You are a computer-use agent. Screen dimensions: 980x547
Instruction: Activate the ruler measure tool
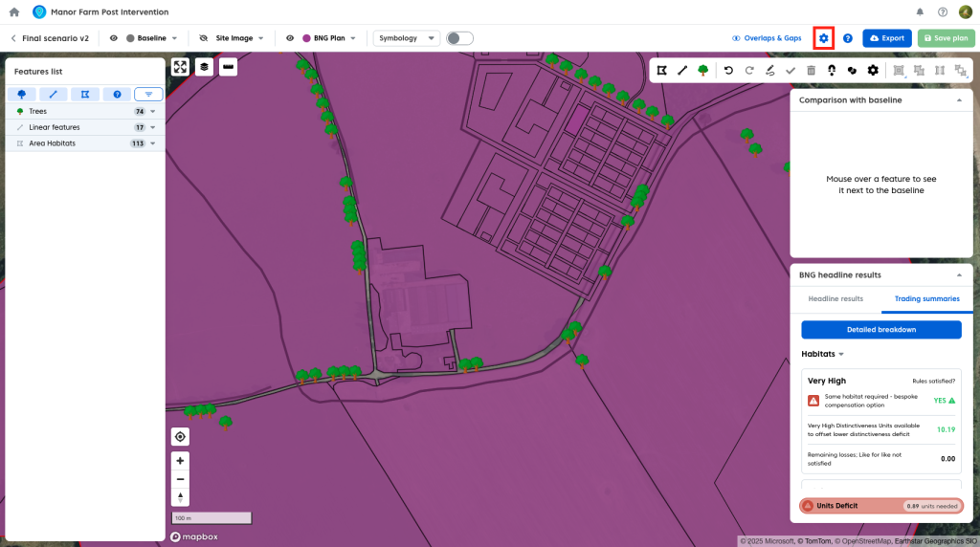click(228, 67)
